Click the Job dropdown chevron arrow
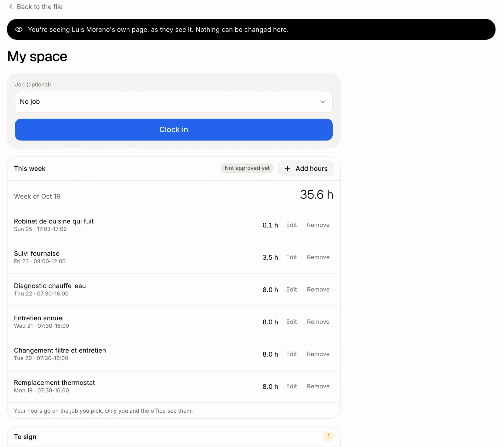The image size is (504, 447). 323,102
